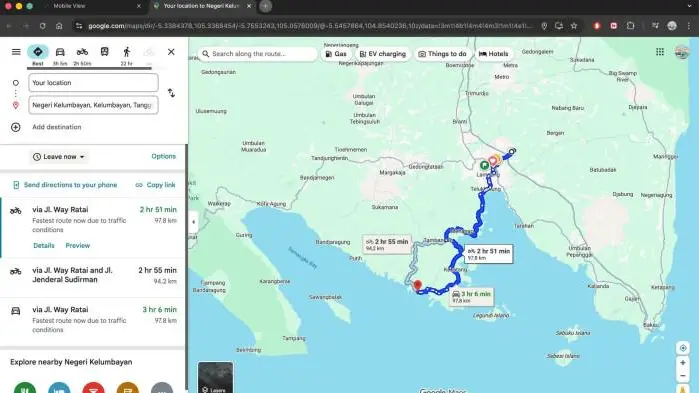This screenshot has width=699, height=393.
Task: Select transit travel mode
Action: (x=105, y=52)
